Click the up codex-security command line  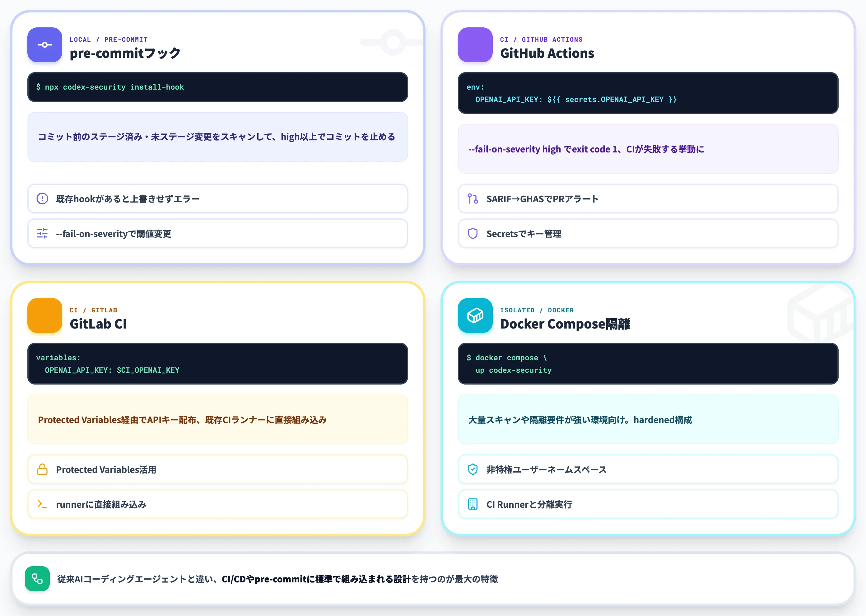[513, 370]
